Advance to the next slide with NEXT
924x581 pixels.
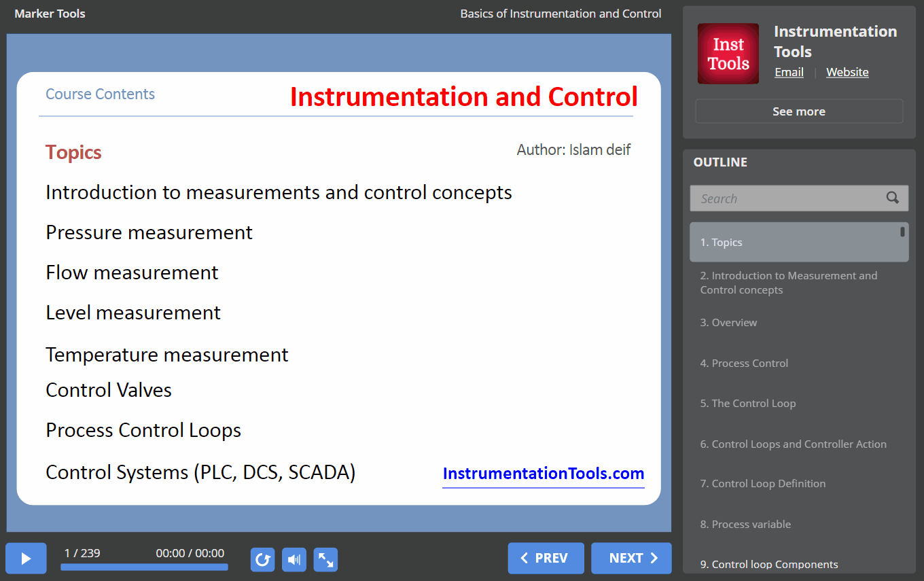click(x=631, y=559)
